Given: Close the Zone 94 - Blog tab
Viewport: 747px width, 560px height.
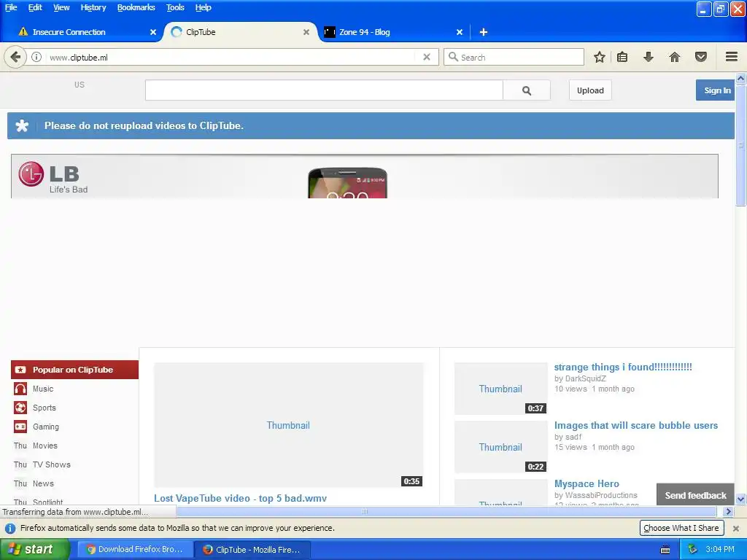Looking at the screenshot, I should (x=460, y=32).
